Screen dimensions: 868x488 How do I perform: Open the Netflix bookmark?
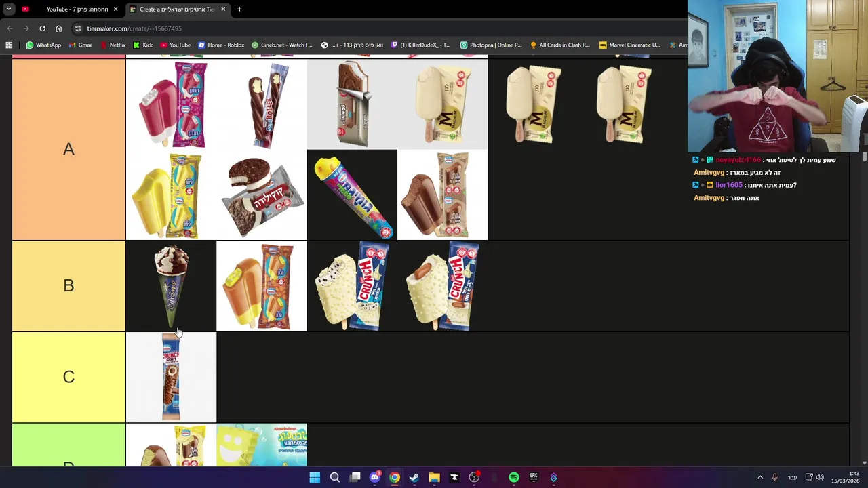[113, 45]
